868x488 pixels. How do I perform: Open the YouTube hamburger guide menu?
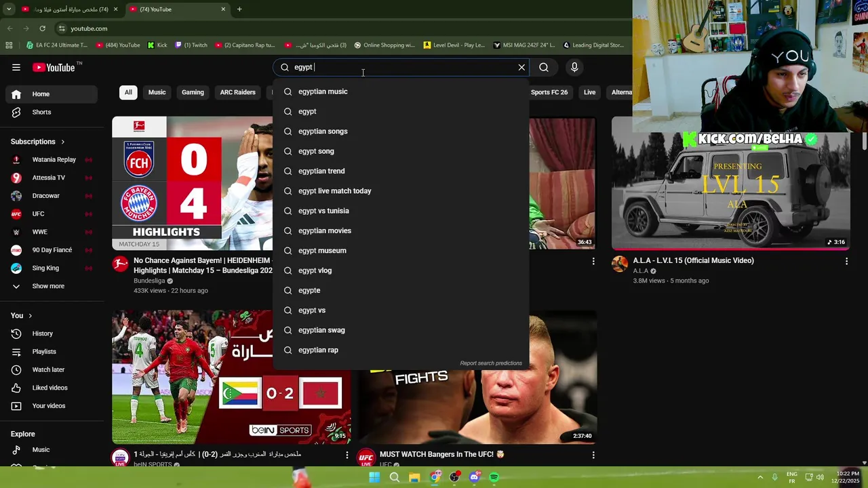click(x=16, y=67)
